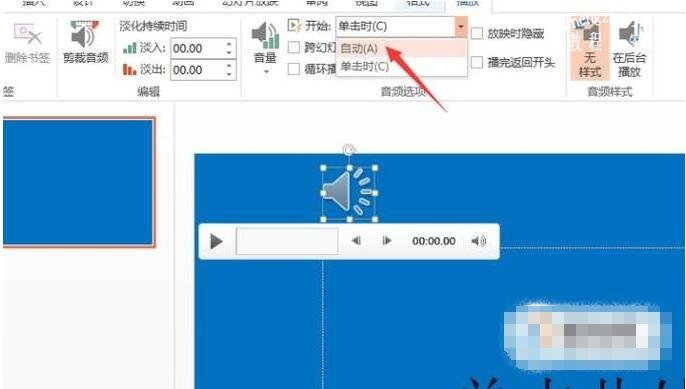Click the Remove Bookmark (删除书签) button
686x389 pixels.
point(27,43)
